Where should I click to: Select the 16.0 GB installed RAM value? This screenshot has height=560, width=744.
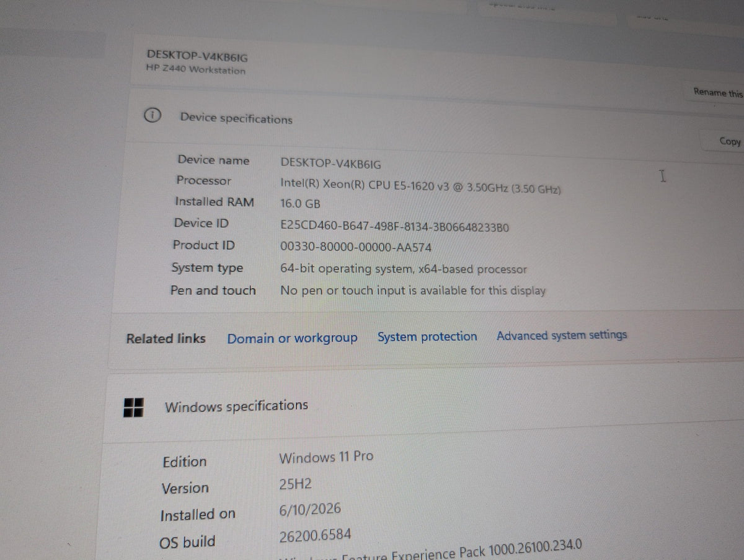pos(300,203)
